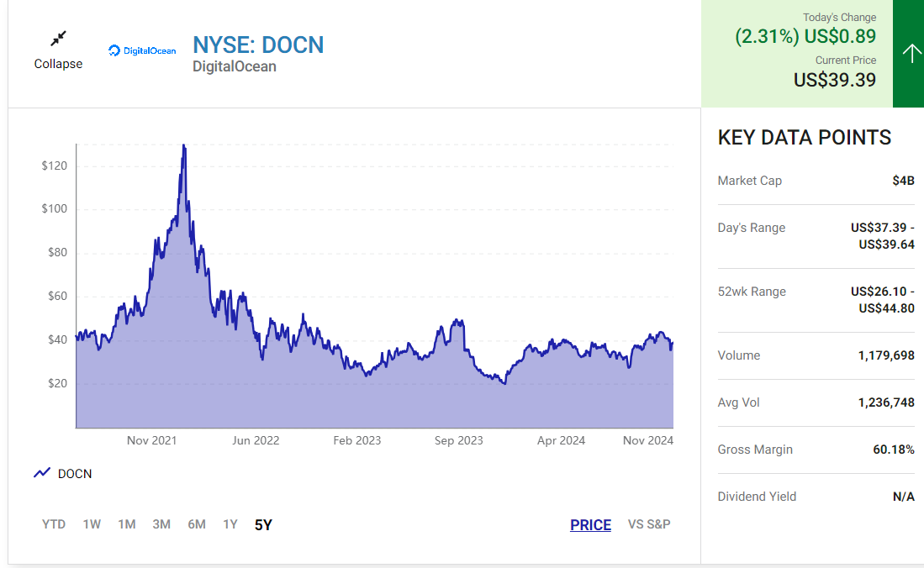The width and height of the screenshot is (924, 568).
Task: Click the Sep 2023 x-axis label
Action: point(458,441)
